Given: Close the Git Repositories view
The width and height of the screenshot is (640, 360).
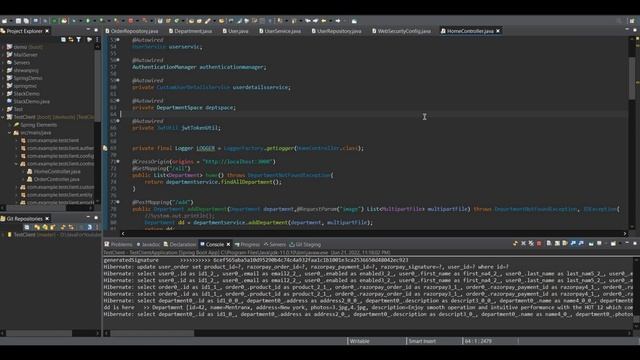Looking at the screenshot, I should coord(47,219).
